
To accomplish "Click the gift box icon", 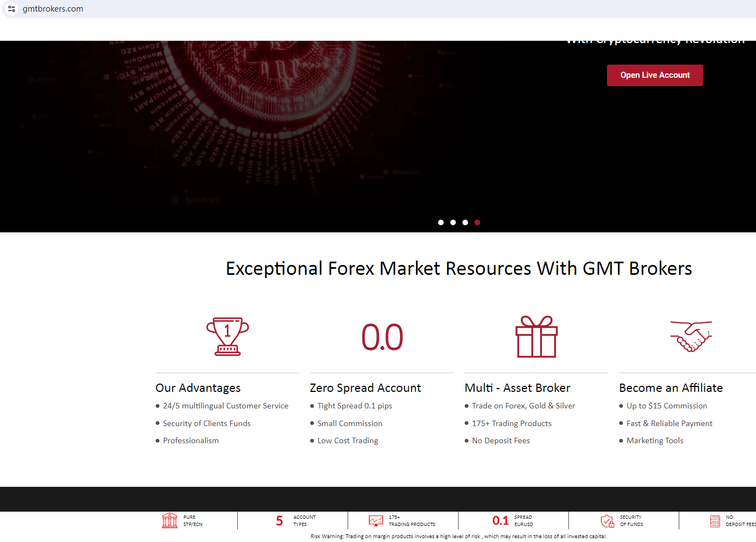I will 536,337.
